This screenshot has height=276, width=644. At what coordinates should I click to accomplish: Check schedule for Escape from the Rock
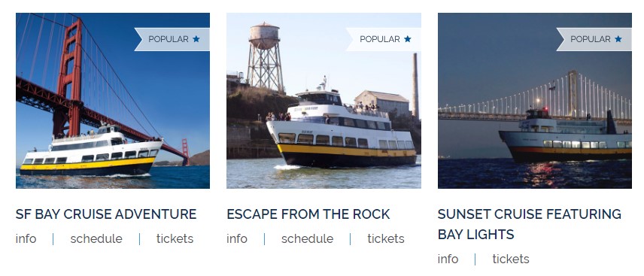[307, 238]
